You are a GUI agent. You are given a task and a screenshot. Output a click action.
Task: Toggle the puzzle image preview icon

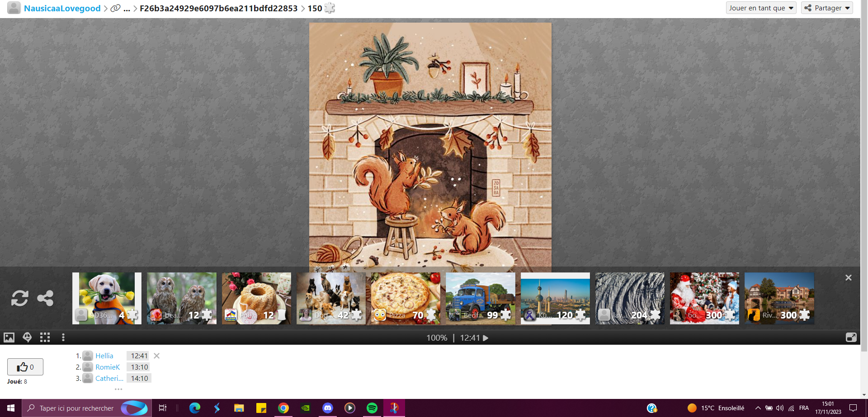9,337
